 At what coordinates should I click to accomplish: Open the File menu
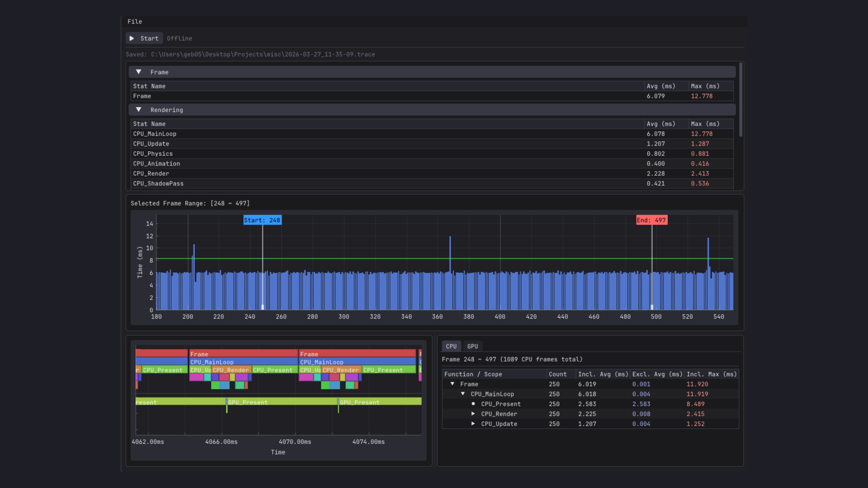pos(134,22)
